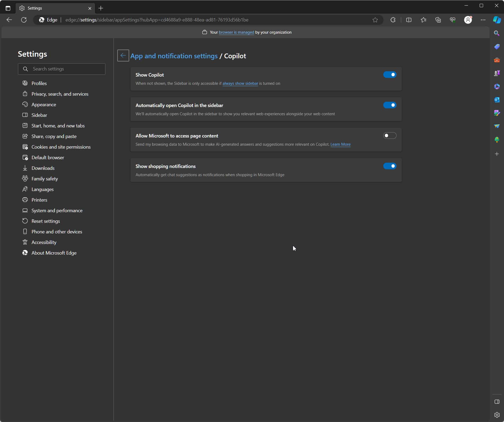Open Copilot from the toolbar icon

(497, 20)
